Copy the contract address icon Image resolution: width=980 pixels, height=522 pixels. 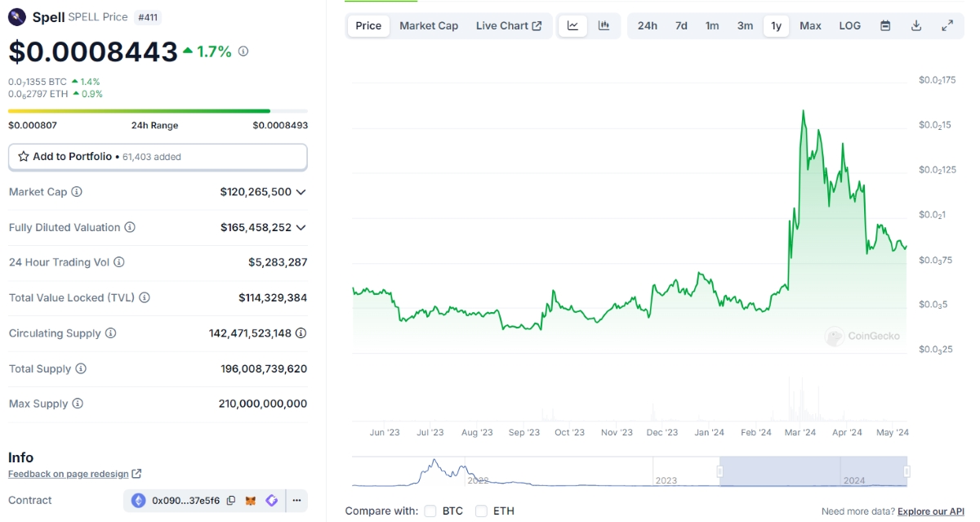coord(231,501)
